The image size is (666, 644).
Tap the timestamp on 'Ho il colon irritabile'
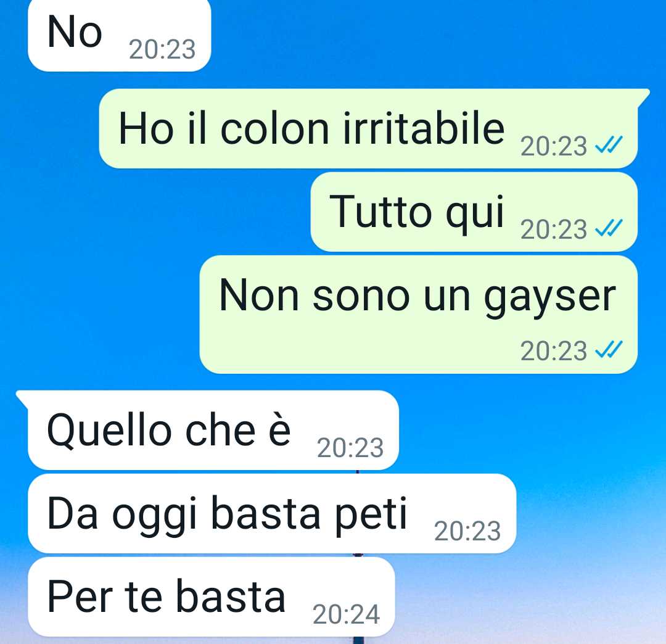553,146
